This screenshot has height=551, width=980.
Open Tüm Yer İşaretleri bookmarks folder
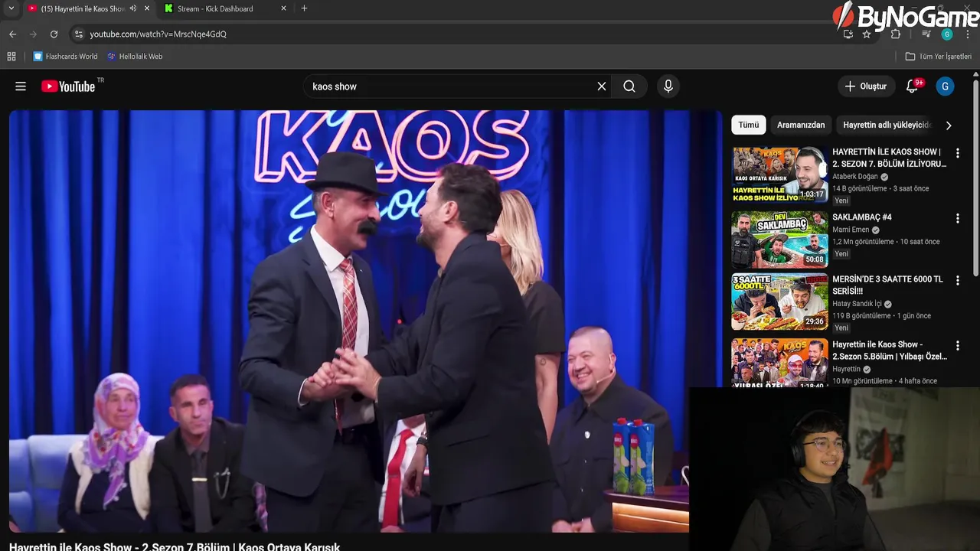click(938, 56)
